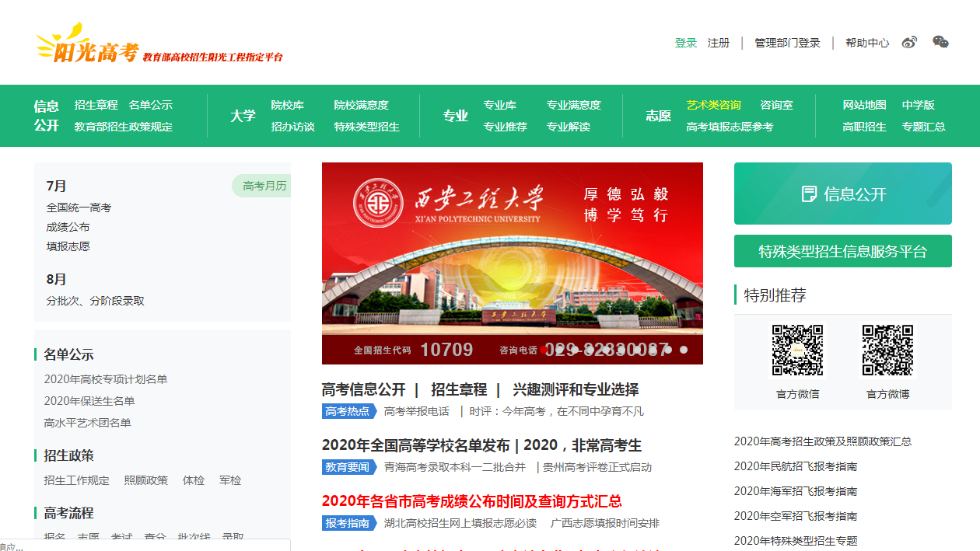Click the 特殊类型招生信息服务平台 green button

click(843, 251)
